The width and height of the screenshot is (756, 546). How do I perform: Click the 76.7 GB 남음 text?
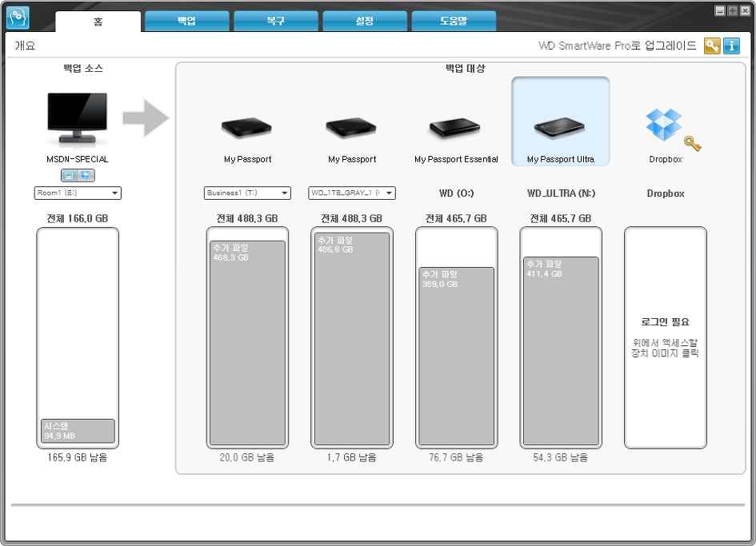pyautogui.click(x=456, y=457)
